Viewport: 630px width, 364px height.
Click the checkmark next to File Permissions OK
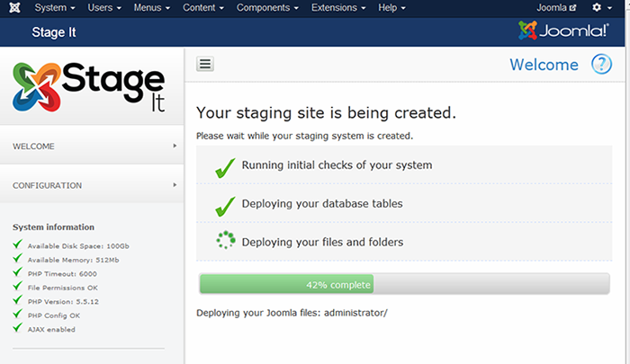(x=17, y=286)
